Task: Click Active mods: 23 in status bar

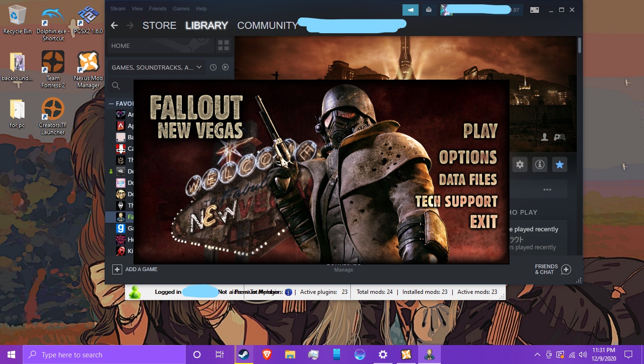Action: tap(477, 292)
